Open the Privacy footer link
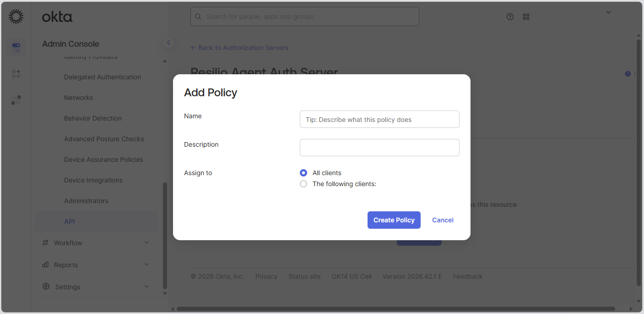The height and width of the screenshot is (314, 644). tap(266, 276)
